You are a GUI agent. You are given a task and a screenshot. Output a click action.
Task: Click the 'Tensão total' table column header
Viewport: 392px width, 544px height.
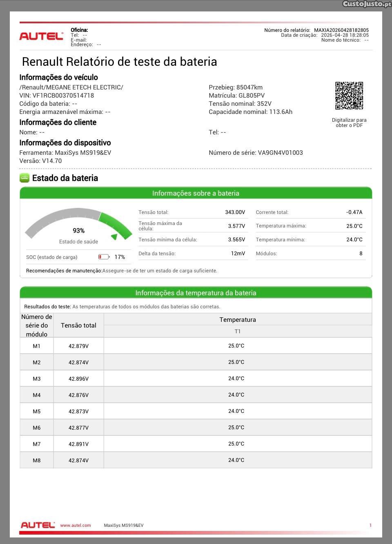click(x=78, y=326)
